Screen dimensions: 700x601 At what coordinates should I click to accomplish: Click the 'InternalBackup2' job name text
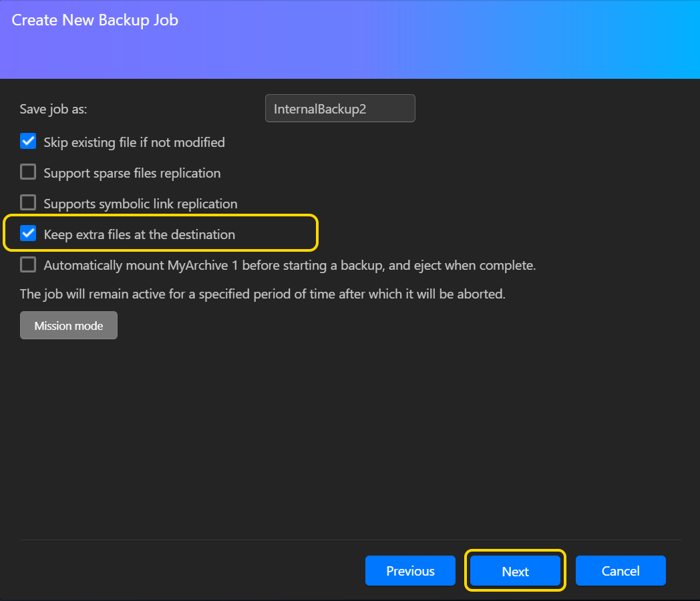click(x=320, y=109)
